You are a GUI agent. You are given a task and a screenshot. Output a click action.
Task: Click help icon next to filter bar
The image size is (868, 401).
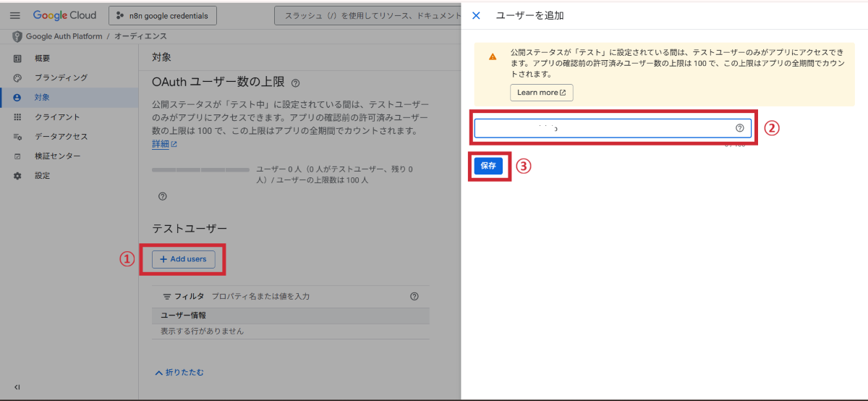[414, 296]
